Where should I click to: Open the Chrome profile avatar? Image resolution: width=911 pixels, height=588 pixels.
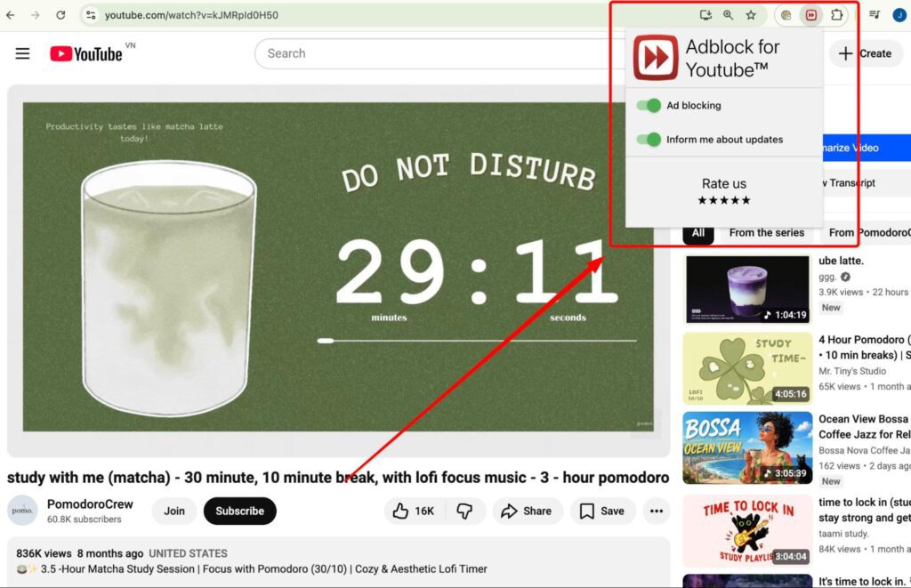(900, 15)
